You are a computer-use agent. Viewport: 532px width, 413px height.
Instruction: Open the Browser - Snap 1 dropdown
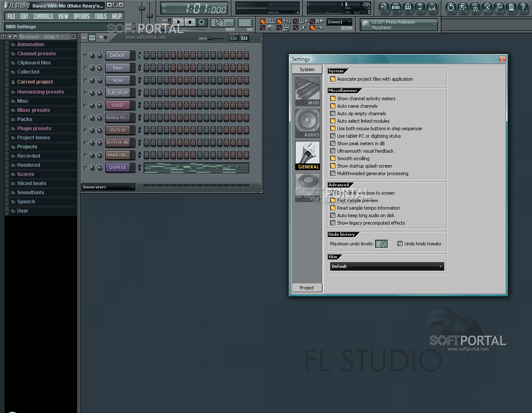point(42,37)
